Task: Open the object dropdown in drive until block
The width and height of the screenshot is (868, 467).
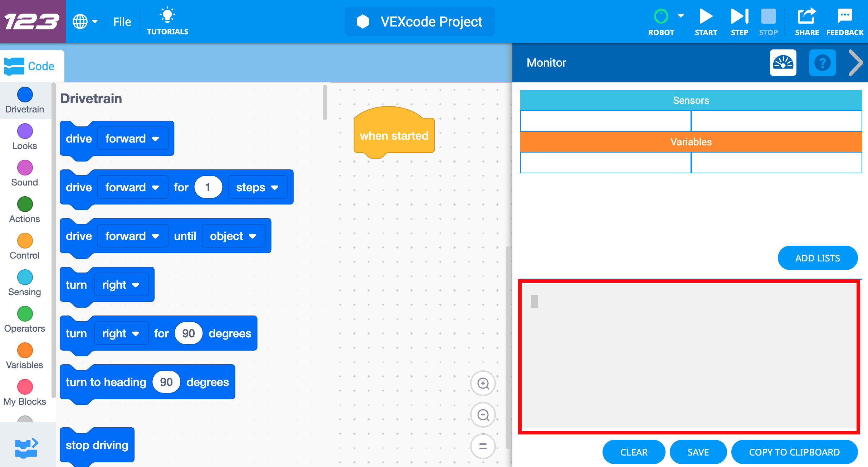Action: point(233,236)
